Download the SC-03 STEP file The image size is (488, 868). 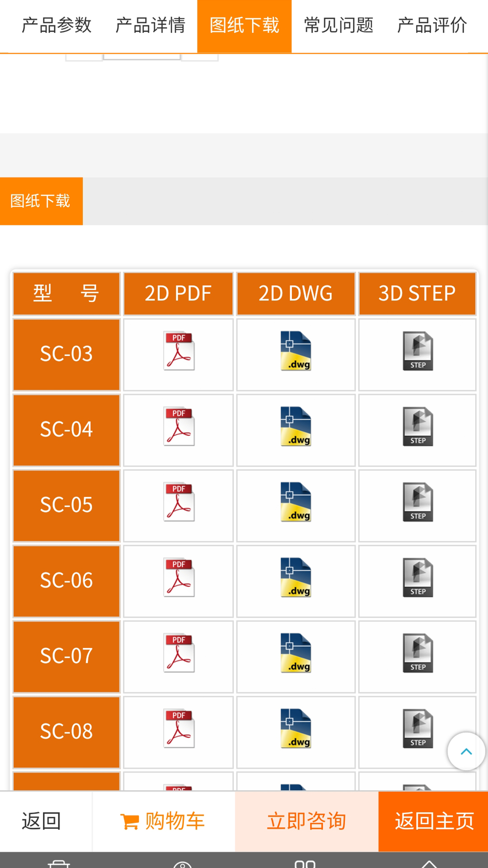pyautogui.click(x=418, y=351)
